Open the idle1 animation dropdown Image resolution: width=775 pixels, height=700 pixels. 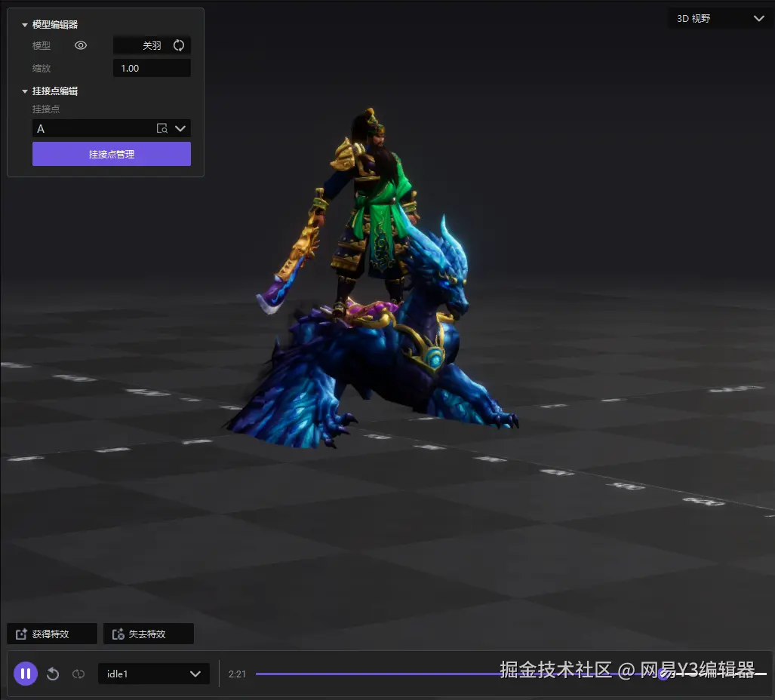click(154, 674)
